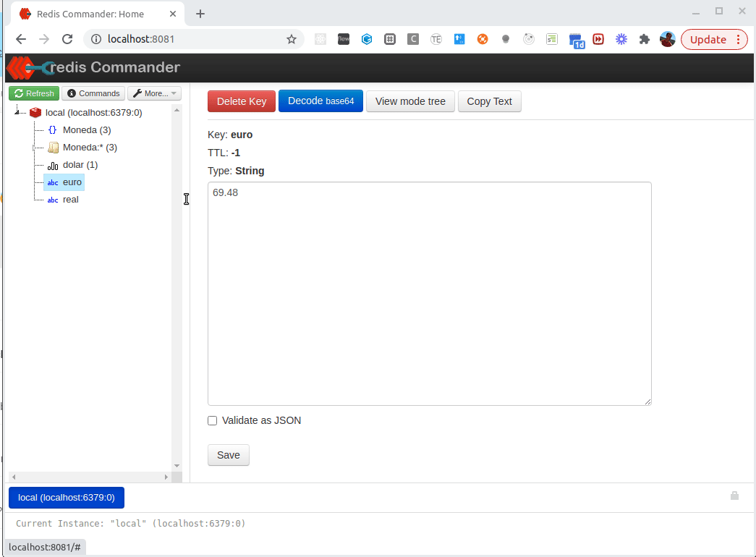
Task: Click the grid hash extension icon
Action: coord(389,39)
